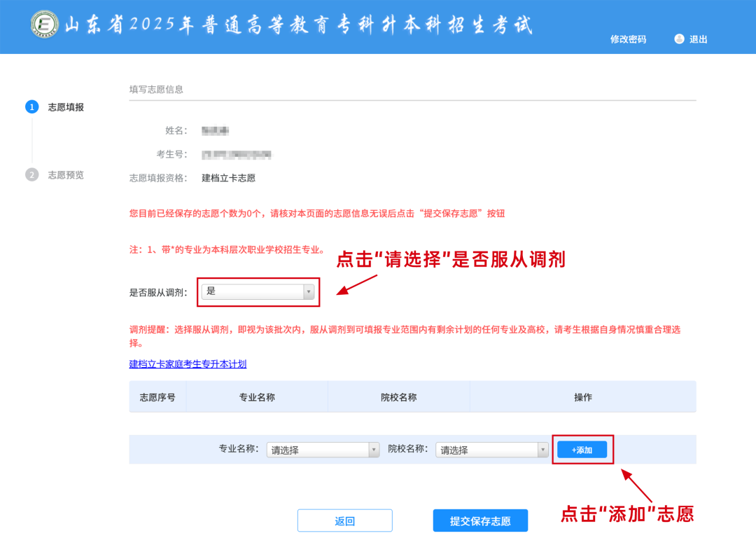Select the step-1 circle icon labeled 1
The height and width of the screenshot is (545, 756).
[x=32, y=106]
